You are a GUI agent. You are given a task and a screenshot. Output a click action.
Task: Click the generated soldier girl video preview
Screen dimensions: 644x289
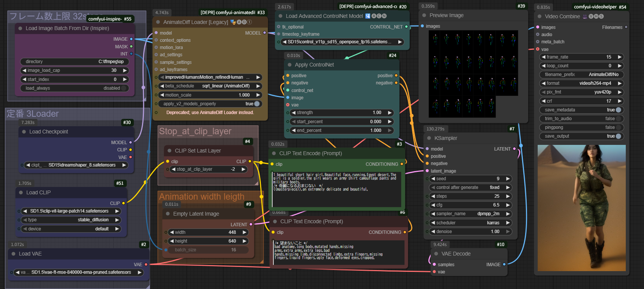[581, 208]
